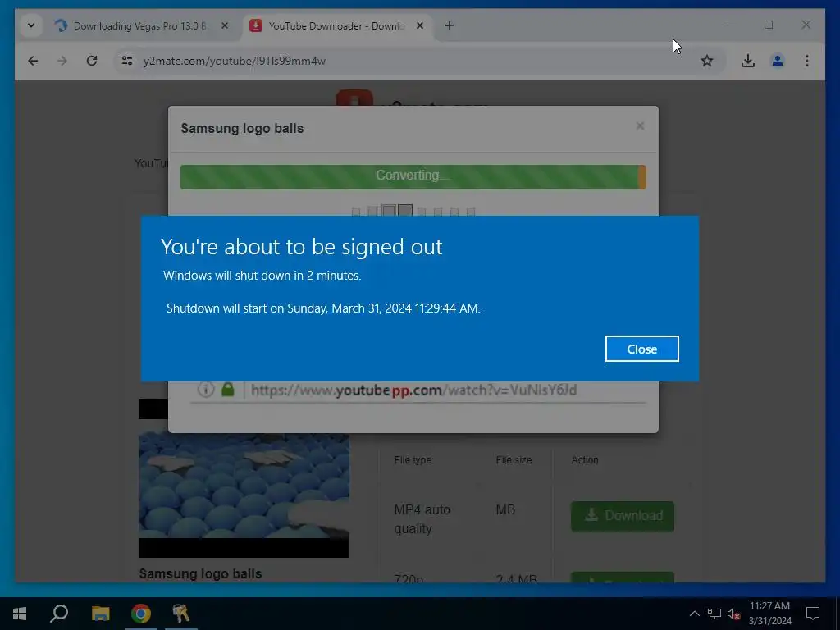Click the Samsung logo balls modal heading
840x630 pixels.
pos(242,129)
